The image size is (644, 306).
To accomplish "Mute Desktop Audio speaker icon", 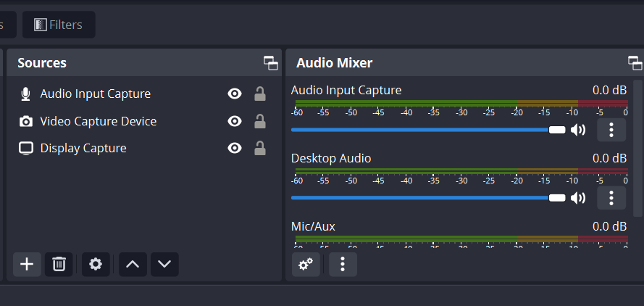I will click(577, 197).
